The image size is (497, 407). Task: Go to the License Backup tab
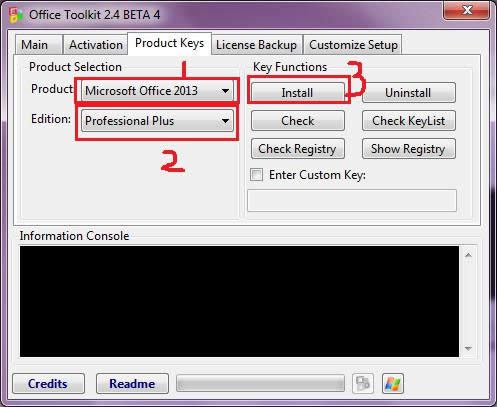[256, 45]
